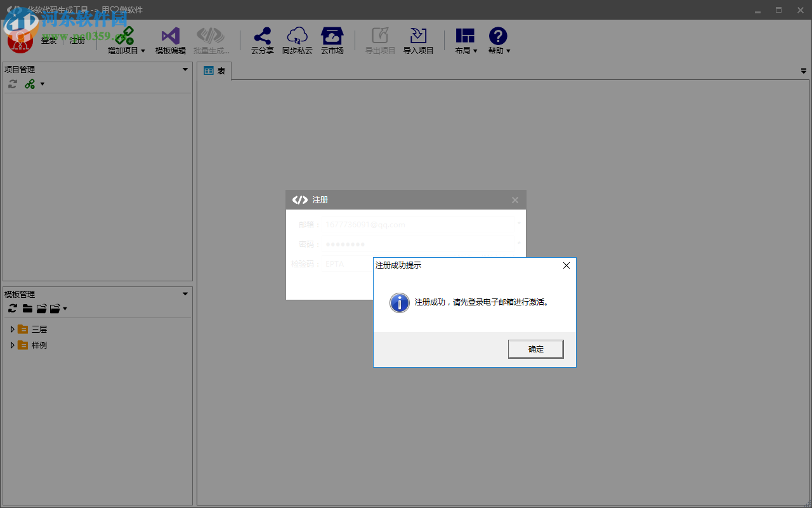This screenshot has width=812, height=508.
Task: Expand the 增加项目 dropdown arrow
Action: tap(143, 51)
